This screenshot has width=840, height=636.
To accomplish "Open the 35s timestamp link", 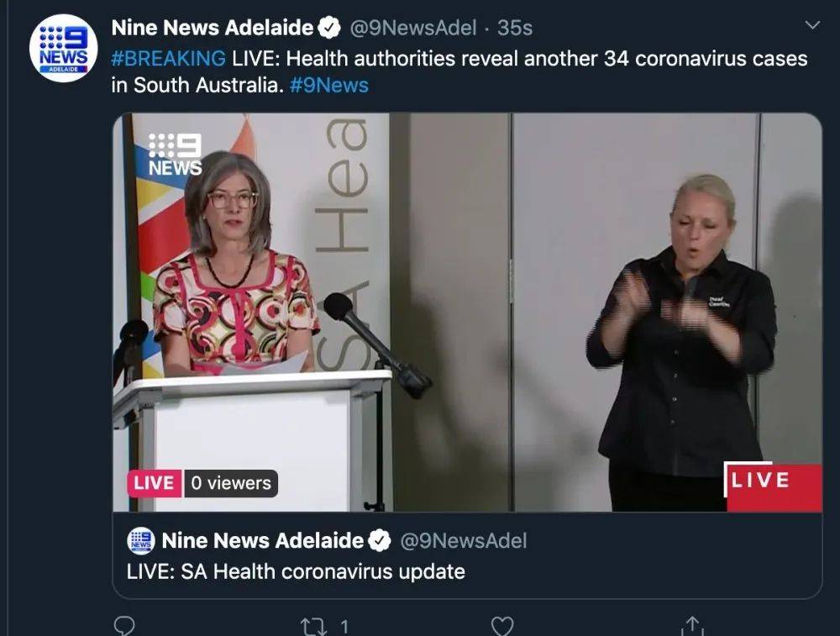I will click(515, 28).
